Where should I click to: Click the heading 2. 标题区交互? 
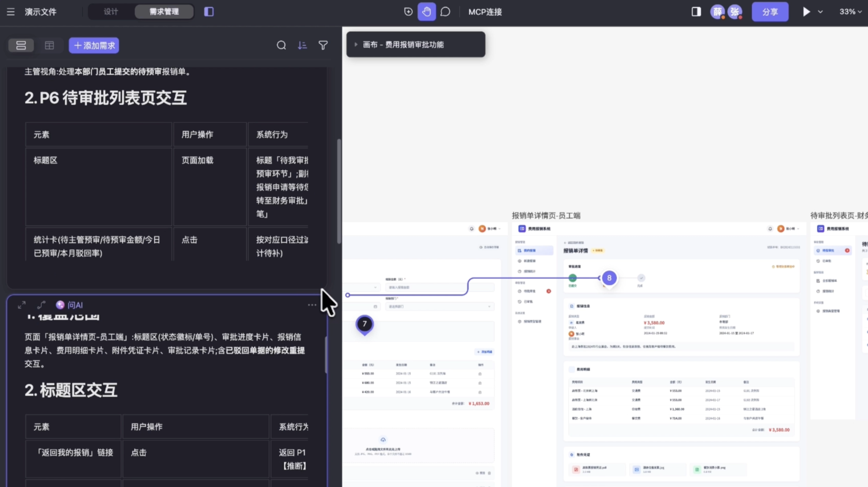click(71, 390)
